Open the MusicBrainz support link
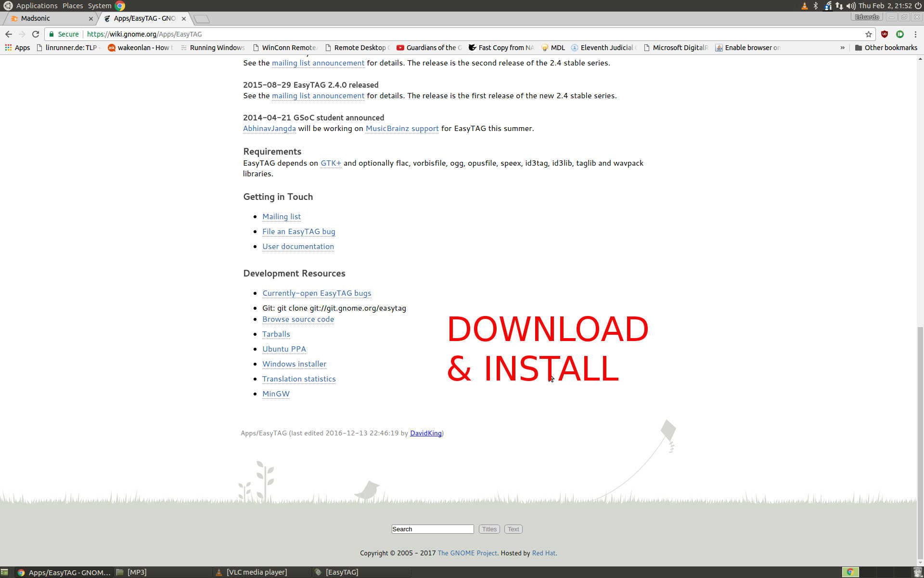This screenshot has width=924, height=578. pyautogui.click(x=402, y=129)
